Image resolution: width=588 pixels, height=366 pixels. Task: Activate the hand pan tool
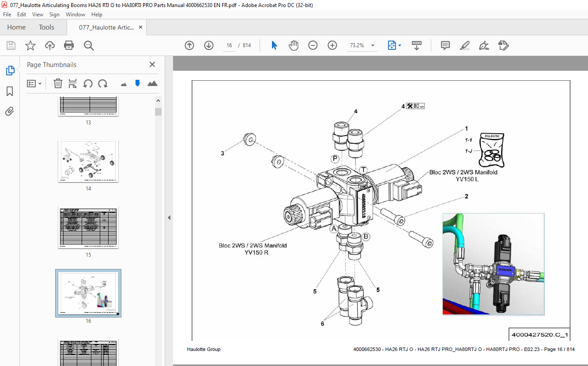point(294,45)
